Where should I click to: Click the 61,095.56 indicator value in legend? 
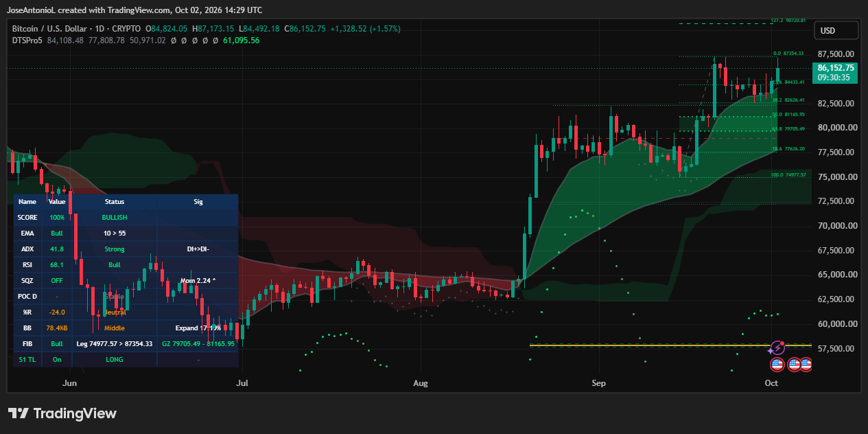pos(241,41)
